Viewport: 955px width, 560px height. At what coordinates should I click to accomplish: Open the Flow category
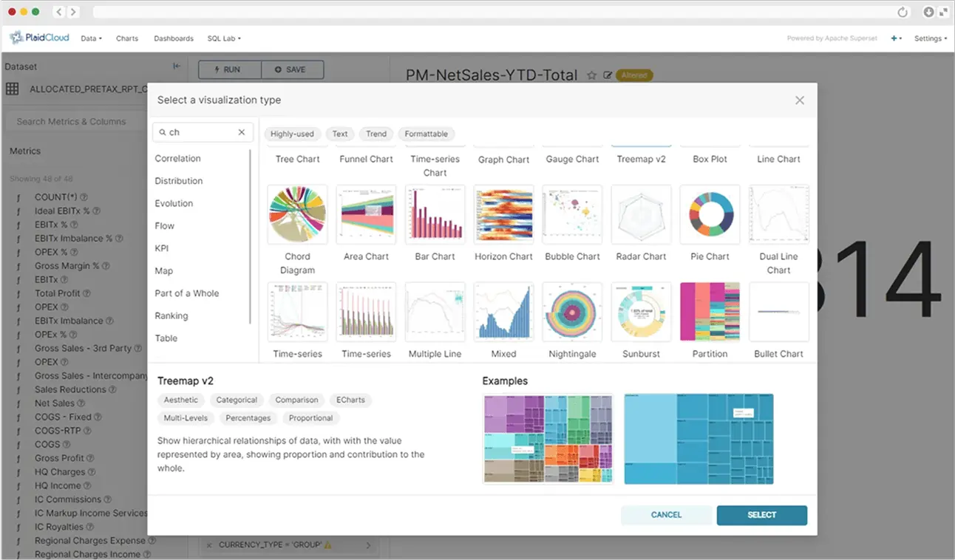[x=164, y=226]
